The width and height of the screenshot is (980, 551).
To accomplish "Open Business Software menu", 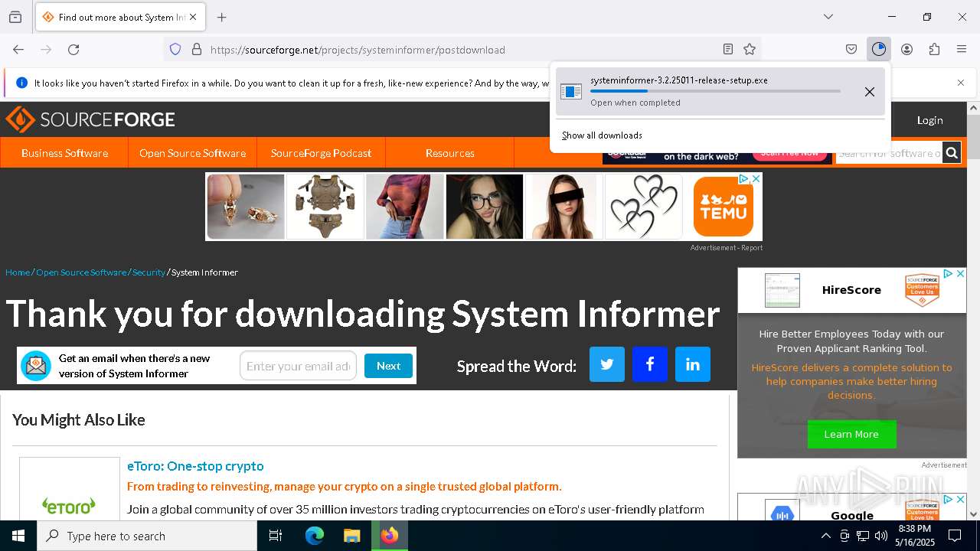I will pyautogui.click(x=64, y=153).
